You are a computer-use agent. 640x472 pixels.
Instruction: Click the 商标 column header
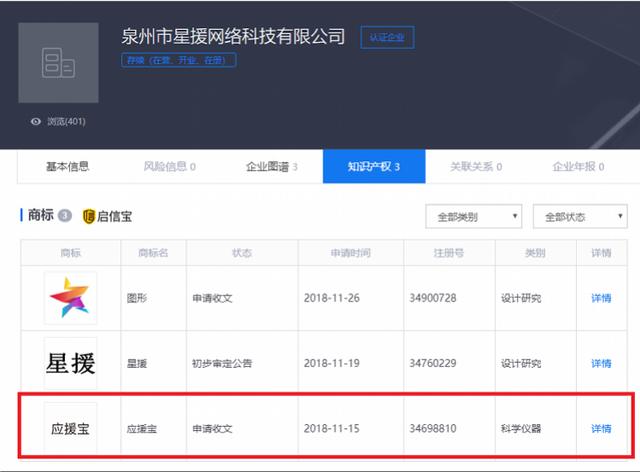(x=70, y=253)
